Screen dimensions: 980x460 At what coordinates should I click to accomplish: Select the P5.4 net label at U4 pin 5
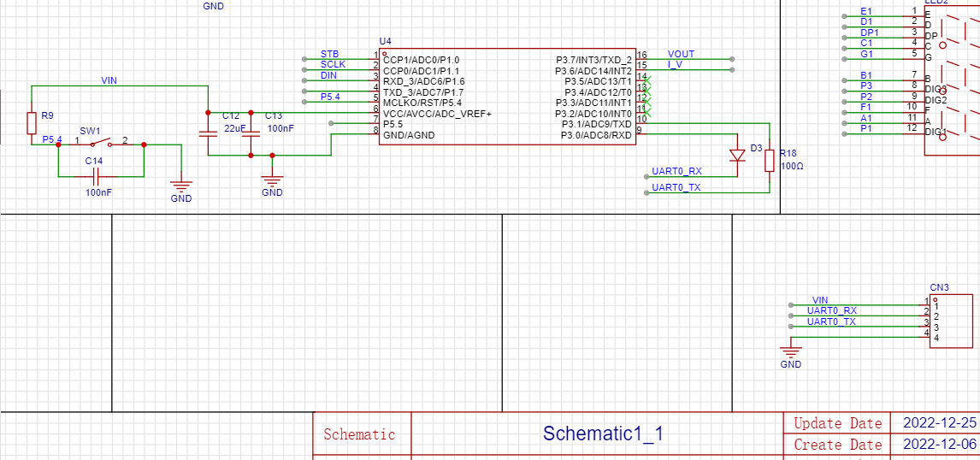coord(331,97)
